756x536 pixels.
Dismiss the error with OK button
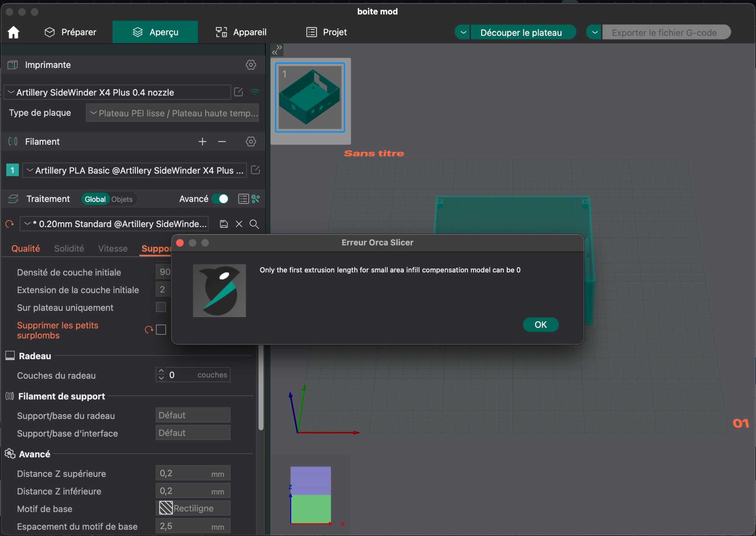pyautogui.click(x=540, y=325)
